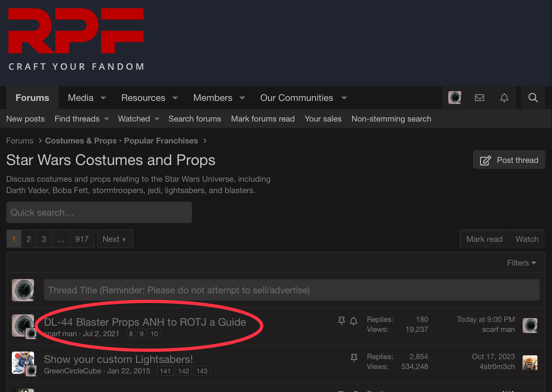552x392 pixels.
Task: Select the Forums tab
Action: [x=32, y=98]
